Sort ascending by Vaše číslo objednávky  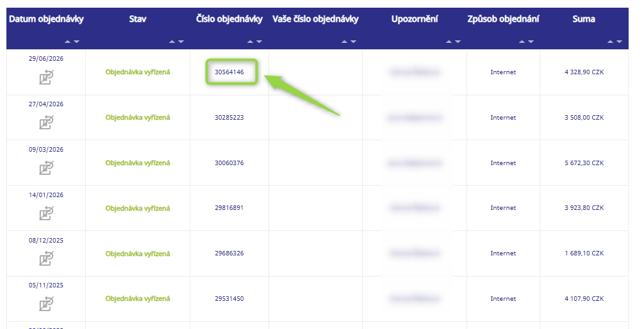point(345,42)
